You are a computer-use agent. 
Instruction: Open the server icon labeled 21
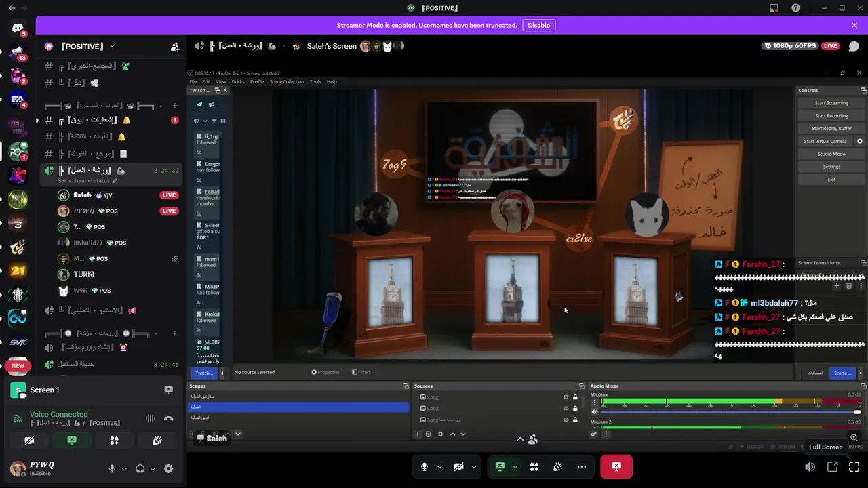(x=18, y=270)
